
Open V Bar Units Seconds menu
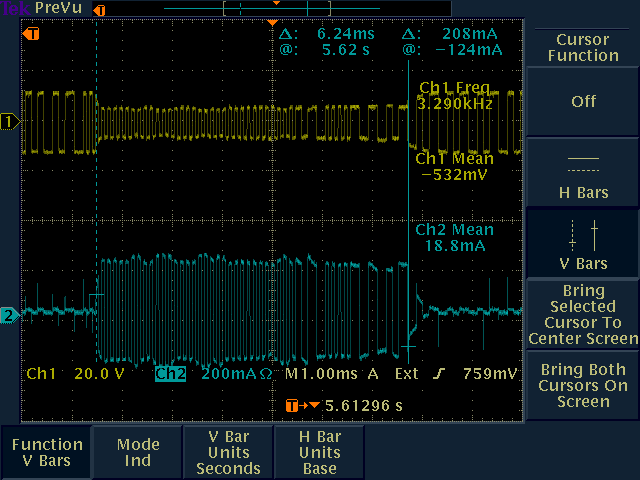click(228, 452)
